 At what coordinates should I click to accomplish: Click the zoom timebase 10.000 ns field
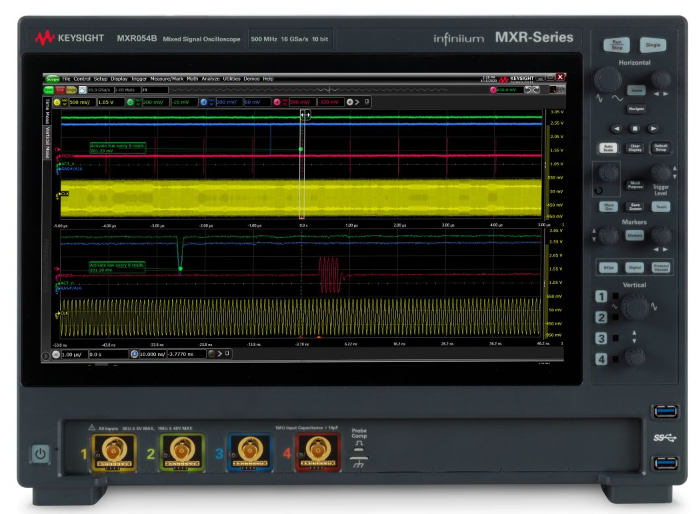(x=151, y=354)
